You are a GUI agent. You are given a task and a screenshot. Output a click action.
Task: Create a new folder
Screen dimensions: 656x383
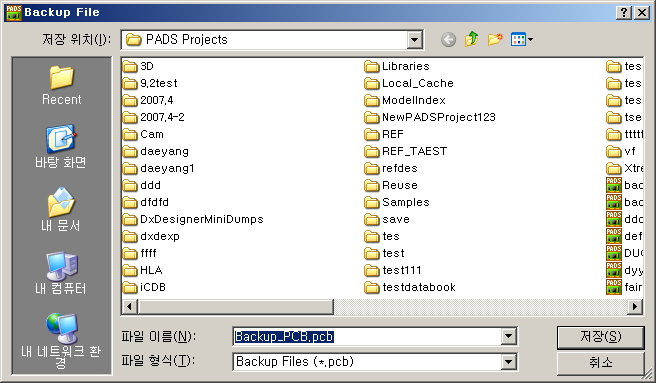point(495,39)
